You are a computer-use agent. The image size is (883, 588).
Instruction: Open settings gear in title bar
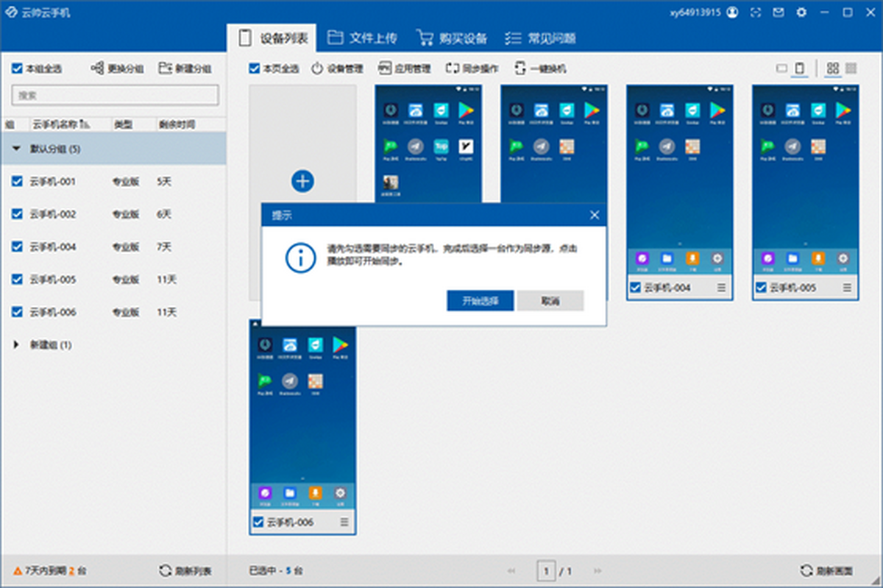(802, 13)
